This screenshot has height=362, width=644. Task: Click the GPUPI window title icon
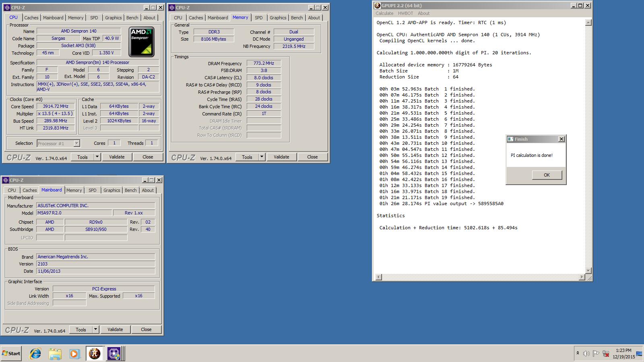[x=377, y=6]
